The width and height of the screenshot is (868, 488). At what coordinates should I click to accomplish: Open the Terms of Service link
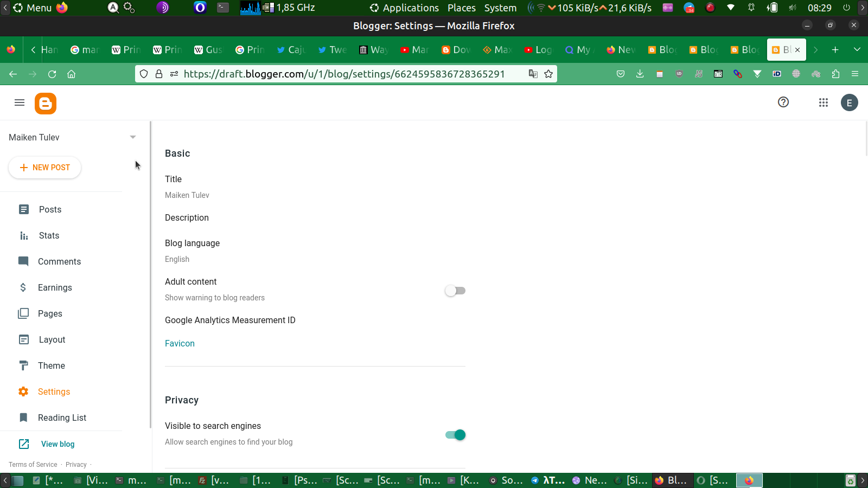click(33, 465)
